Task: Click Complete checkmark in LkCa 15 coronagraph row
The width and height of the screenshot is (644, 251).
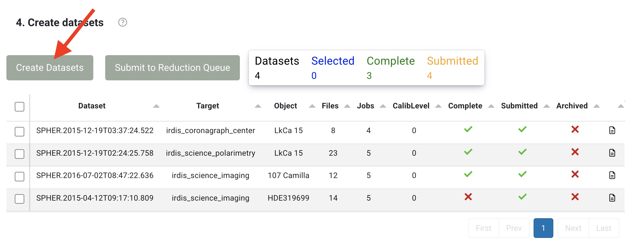Action: pos(468,129)
